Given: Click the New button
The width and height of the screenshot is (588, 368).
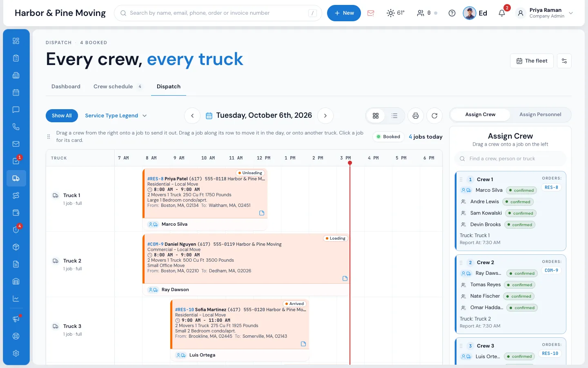Looking at the screenshot, I should (x=344, y=13).
